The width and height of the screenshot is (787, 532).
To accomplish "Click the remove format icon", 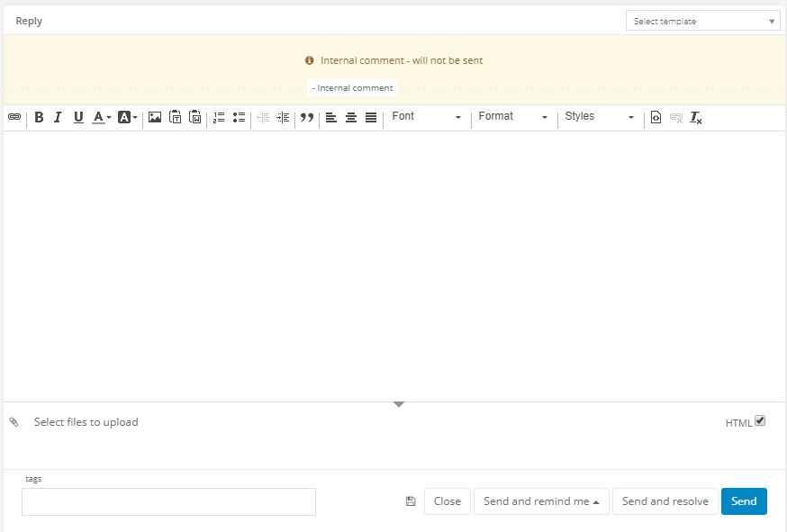I will [x=696, y=117].
